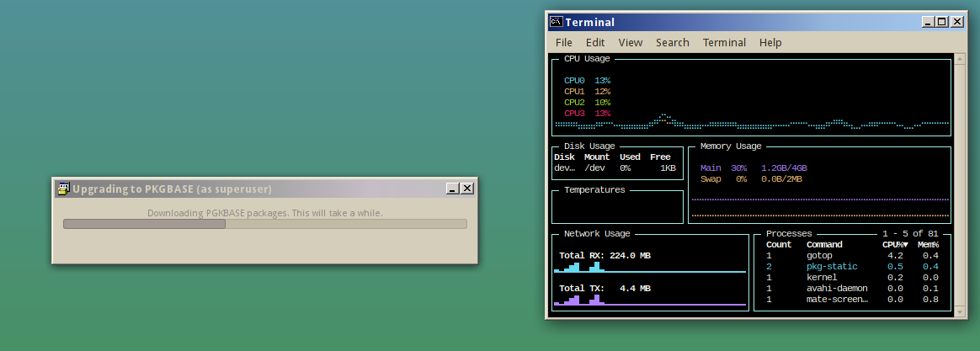Click the 'Downloading PGKBASE packages' message
Viewport: 980px width, 351px height.
[265, 213]
